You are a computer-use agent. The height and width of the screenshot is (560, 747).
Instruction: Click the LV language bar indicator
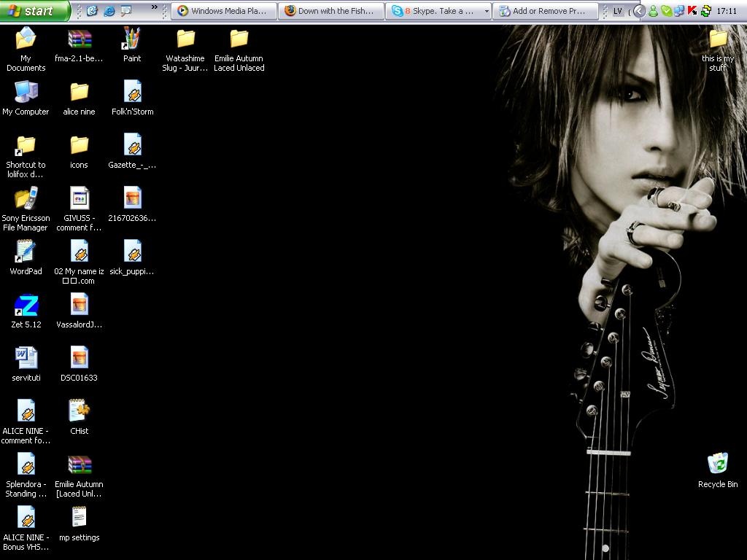(617, 11)
